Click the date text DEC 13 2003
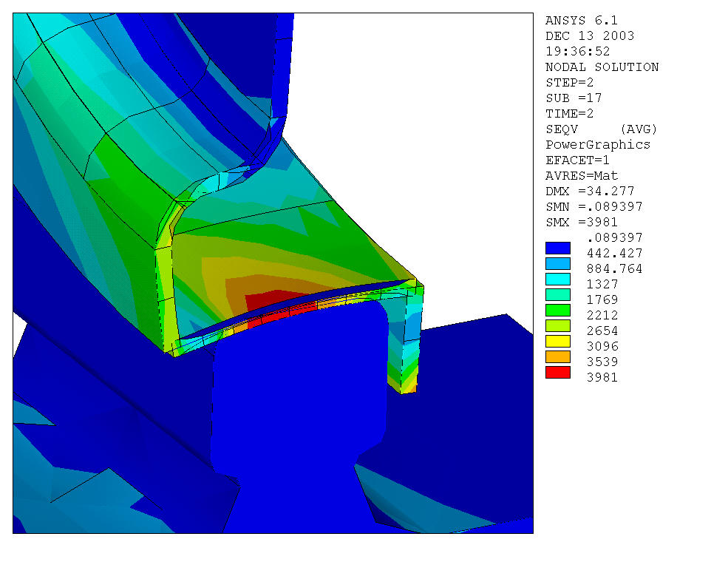Image resolution: width=728 pixels, height=579 pixels. tap(590, 35)
